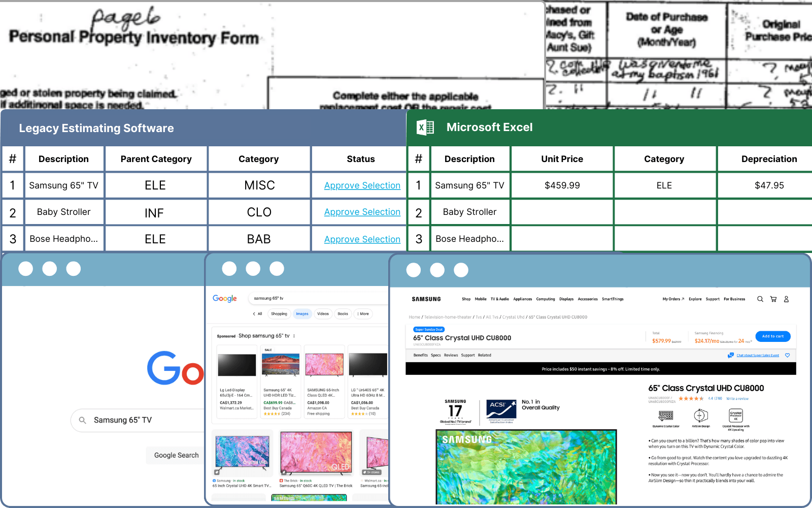Viewport: 812px width, 508px height.
Task: Click the Crystal Processor 4K feature icon
Action: [736, 415]
